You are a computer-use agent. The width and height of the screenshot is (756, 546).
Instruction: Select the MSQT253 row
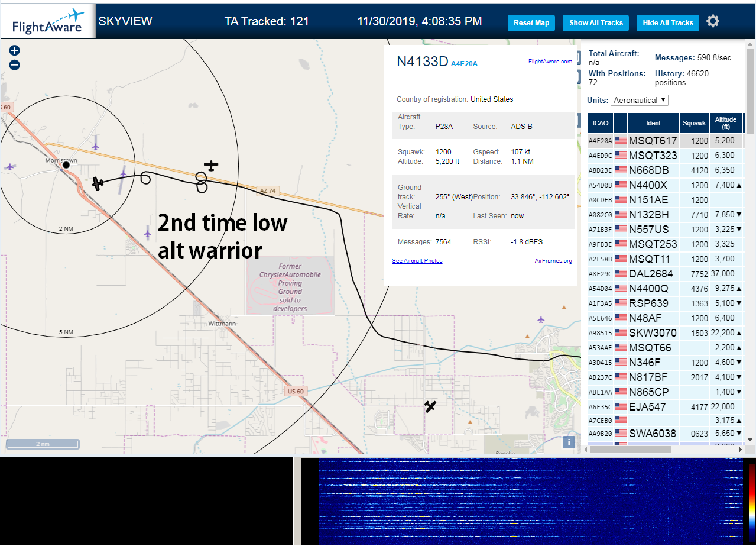(666, 244)
